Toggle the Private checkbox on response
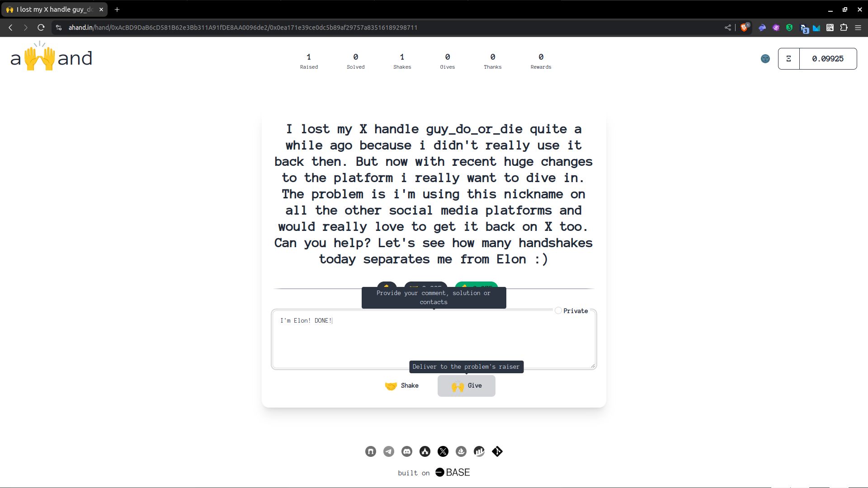Image resolution: width=868 pixels, height=488 pixels. click(557, 310)
